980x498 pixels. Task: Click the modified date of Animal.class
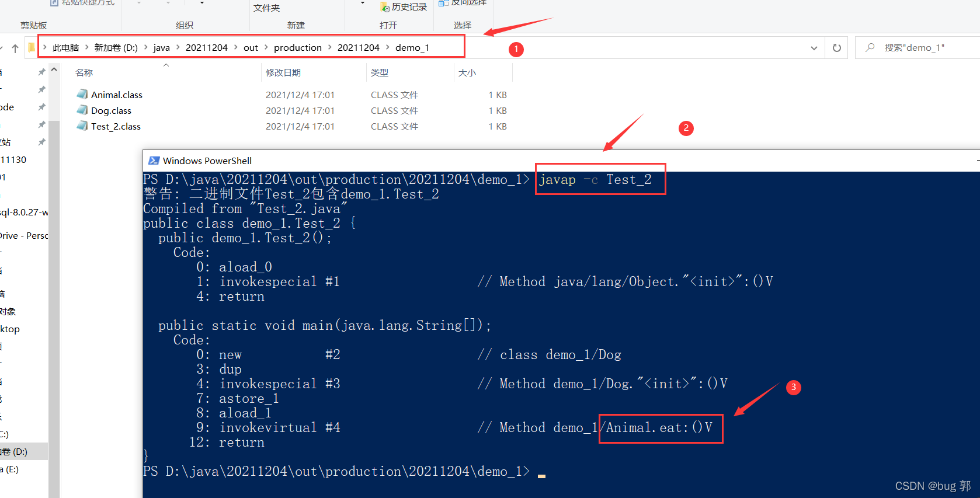[x=300, y=95]
